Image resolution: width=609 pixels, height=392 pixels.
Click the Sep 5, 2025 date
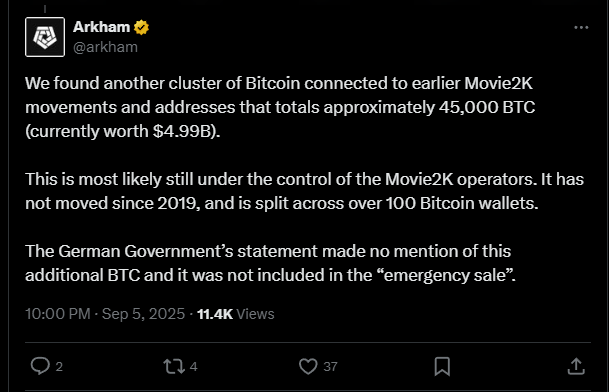click(143, 314)
